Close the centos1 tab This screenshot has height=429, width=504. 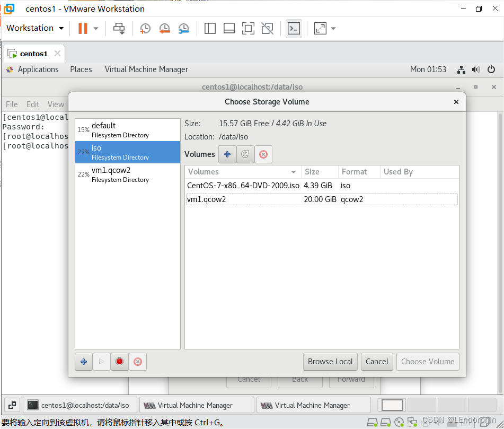point(58,54)
